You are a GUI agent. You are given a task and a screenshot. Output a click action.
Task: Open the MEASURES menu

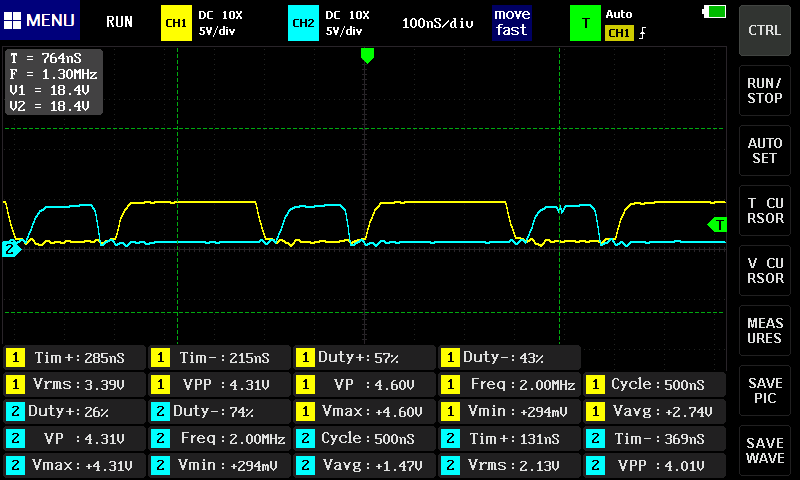(x=764, y=331)
